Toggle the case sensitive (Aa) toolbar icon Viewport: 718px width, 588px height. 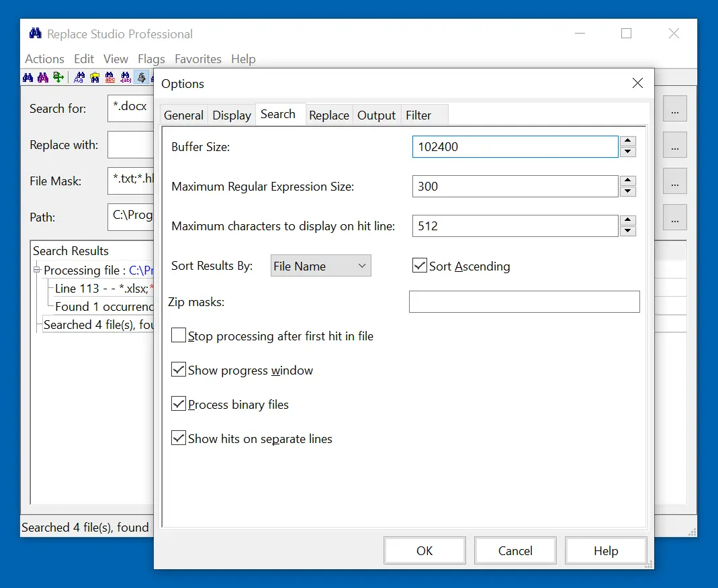79,77
